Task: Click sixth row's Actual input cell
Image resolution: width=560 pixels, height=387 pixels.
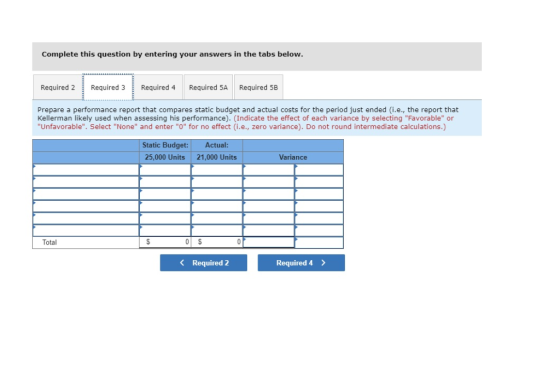Action: tap(217, 230)
